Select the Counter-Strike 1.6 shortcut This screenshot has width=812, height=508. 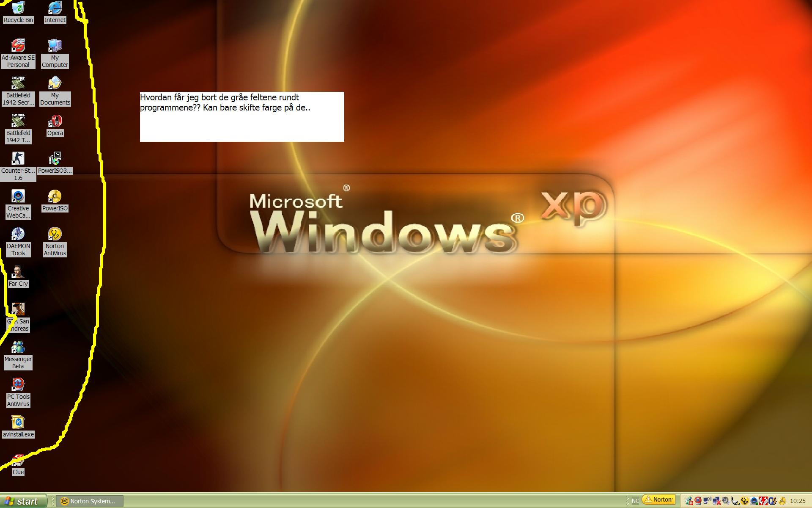click(x=18, y=159)
